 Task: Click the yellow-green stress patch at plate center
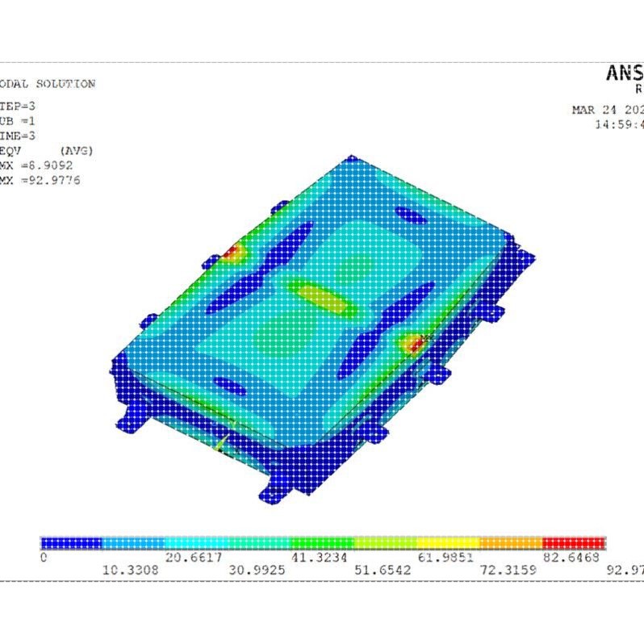click(x=323, y=297)
